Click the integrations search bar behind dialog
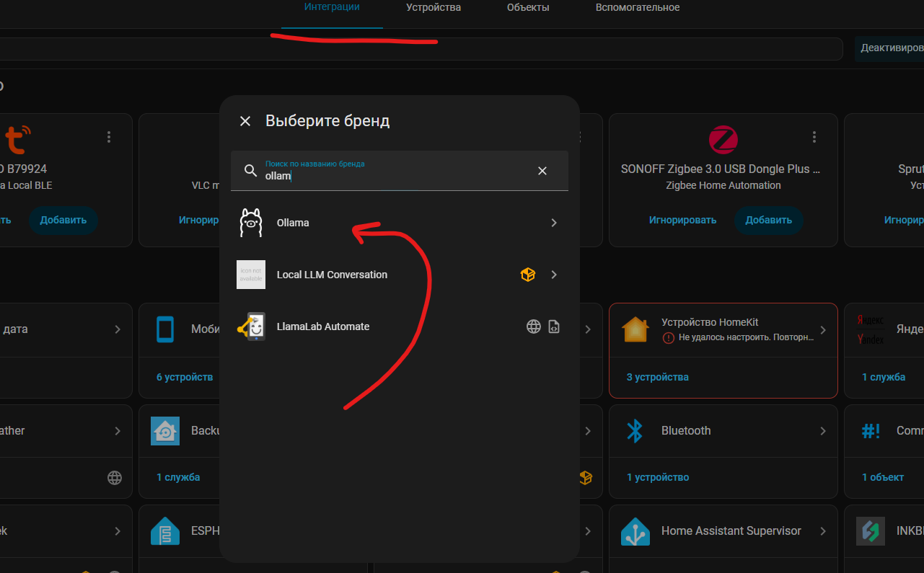Image resolution: width=924 pixels, height=573 pixels. [x=421, y=49]
